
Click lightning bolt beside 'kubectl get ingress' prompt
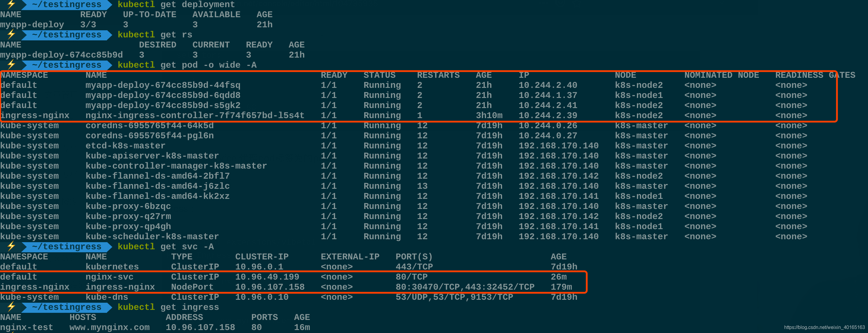[x=11, y=307]
